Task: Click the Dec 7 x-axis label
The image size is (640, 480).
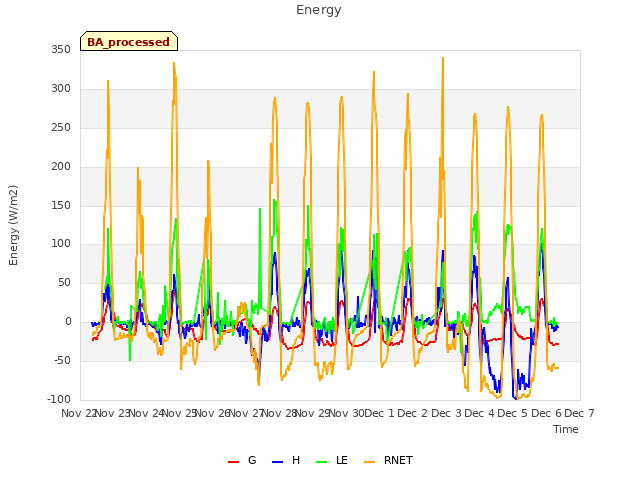Action: point(580,413)
